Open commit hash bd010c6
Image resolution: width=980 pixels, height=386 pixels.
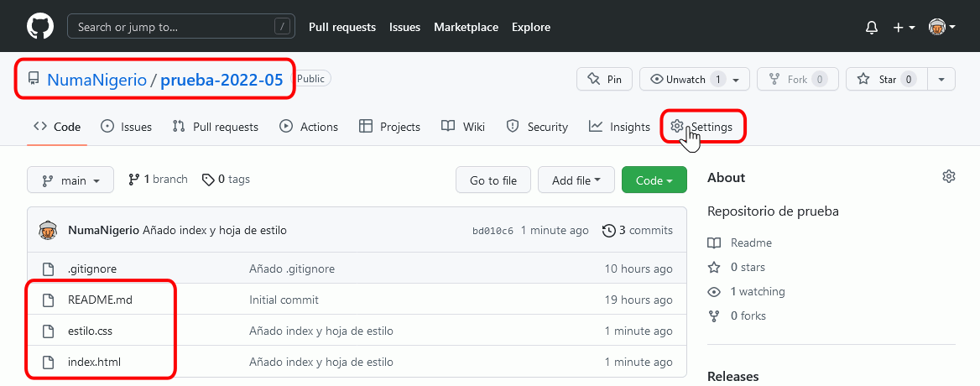[493, 231]
